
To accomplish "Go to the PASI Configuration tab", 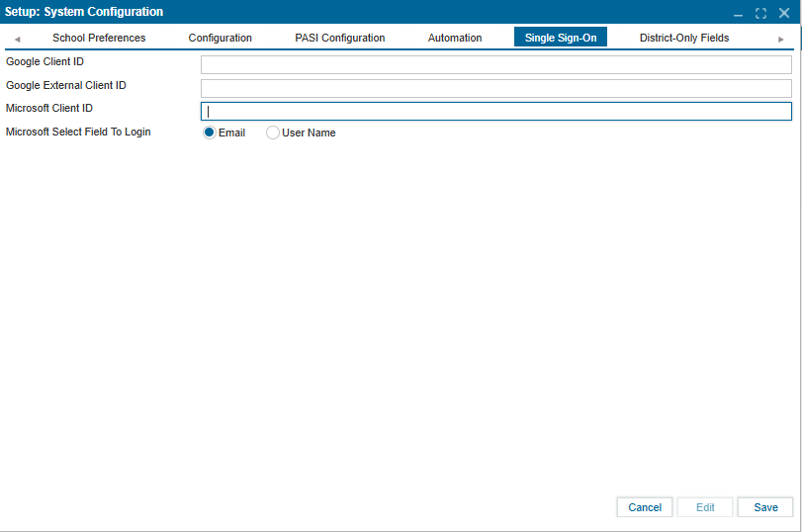I will pos(340,38).
